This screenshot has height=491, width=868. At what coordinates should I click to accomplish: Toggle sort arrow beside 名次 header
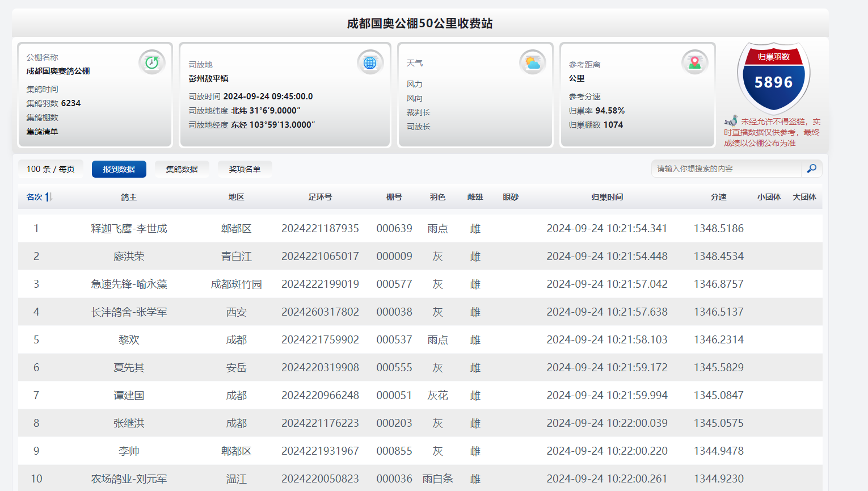click(48, 197)
